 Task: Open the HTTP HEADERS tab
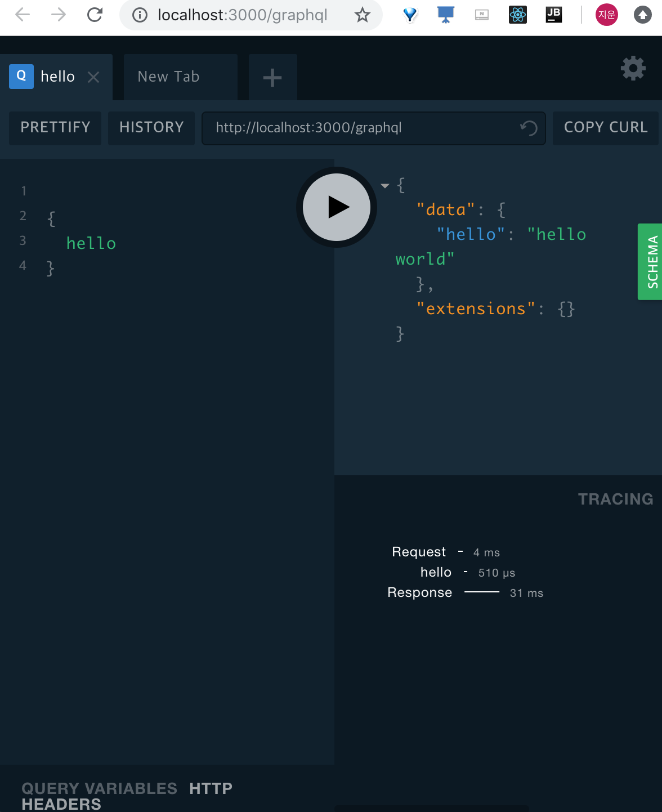coord(211,788)
